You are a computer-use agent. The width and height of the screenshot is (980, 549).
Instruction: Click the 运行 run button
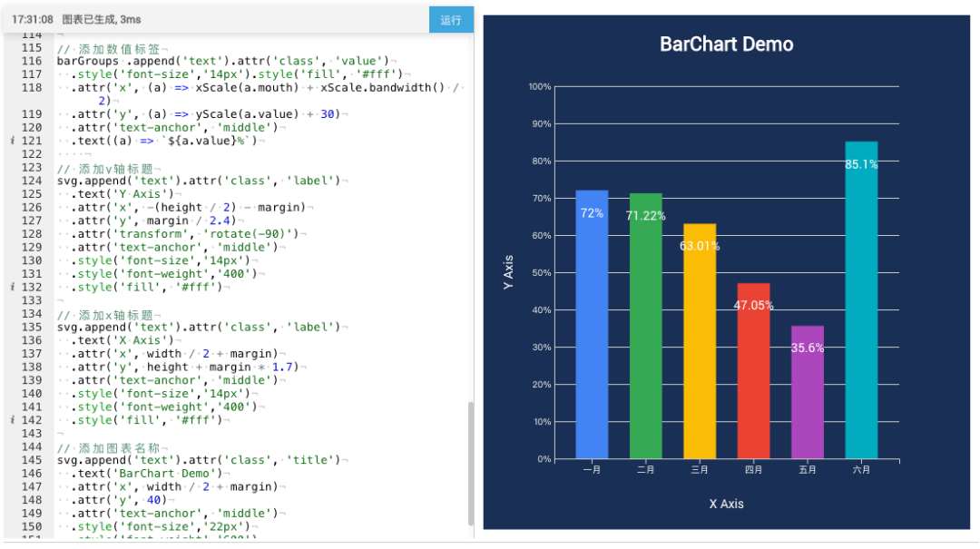pyautogui.click(x=451, y=19)
